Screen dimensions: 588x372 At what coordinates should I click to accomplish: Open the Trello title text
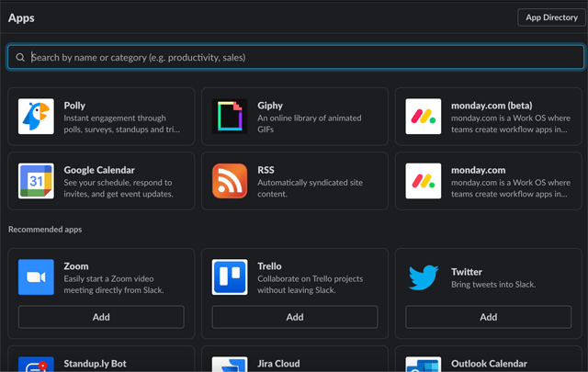pos(269,266)
